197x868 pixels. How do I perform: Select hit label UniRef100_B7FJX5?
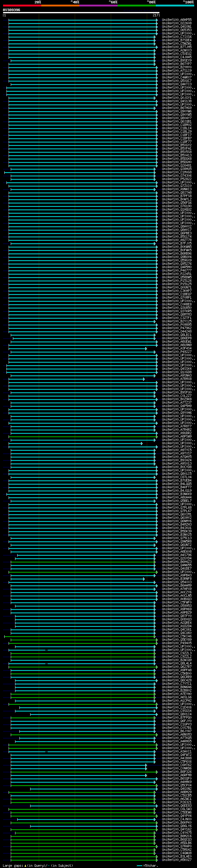[177, 243]
